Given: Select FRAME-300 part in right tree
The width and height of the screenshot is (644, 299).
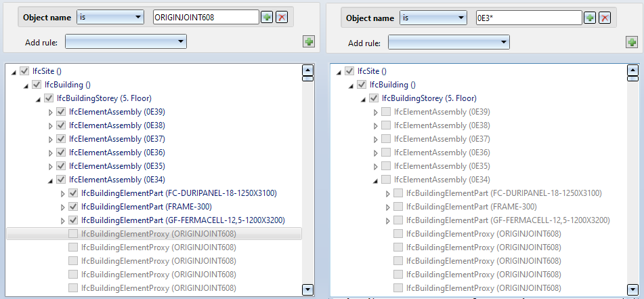Looking at the screenshot, I should click(x=471, y=207).
